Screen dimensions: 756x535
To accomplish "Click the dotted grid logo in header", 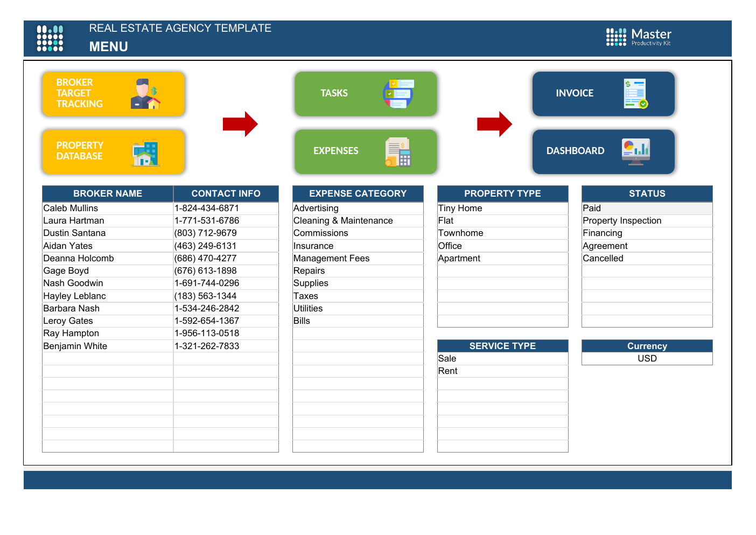I will coord(50,38).
